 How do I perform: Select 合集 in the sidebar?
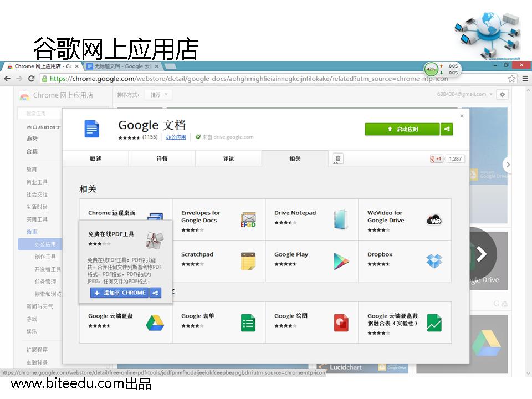[32, 151]
